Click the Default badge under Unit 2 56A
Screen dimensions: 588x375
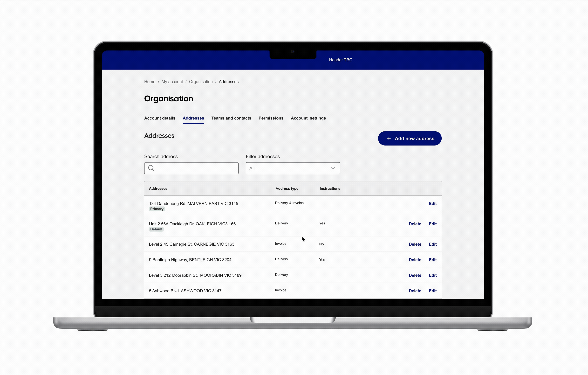coord(156,229)
